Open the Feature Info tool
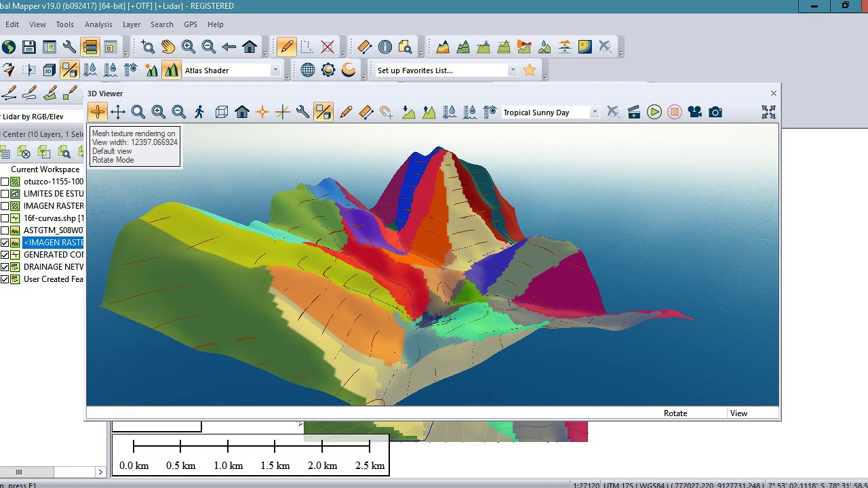The height and width of the screenshot is (488, 868). pyautogui.click(x=385, y=47)
